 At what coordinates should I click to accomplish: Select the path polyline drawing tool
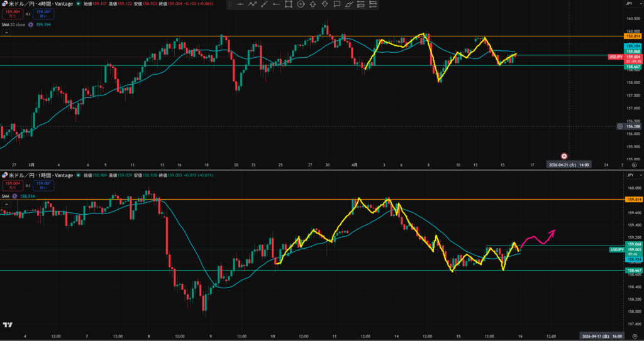click(x=253, y=4)
